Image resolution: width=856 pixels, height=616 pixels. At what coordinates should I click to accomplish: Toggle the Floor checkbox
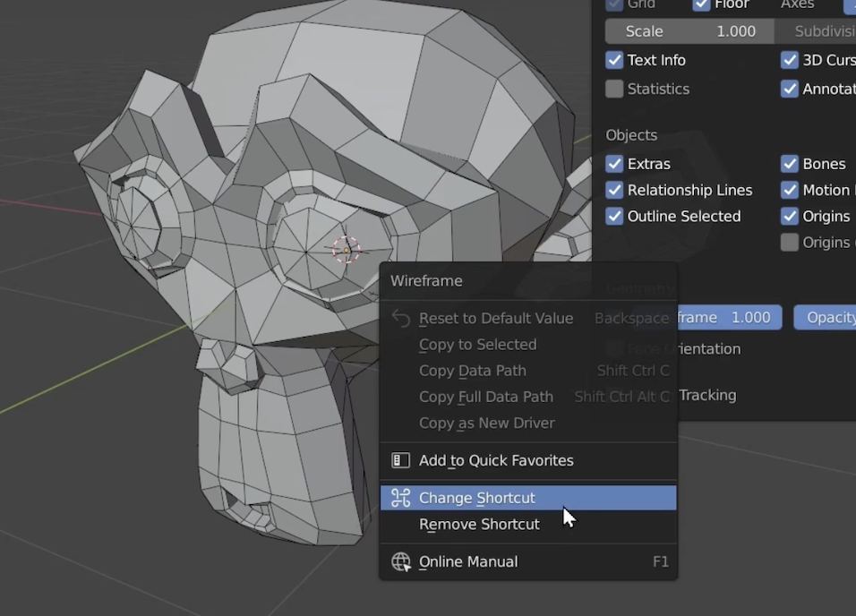coord(701,4)
